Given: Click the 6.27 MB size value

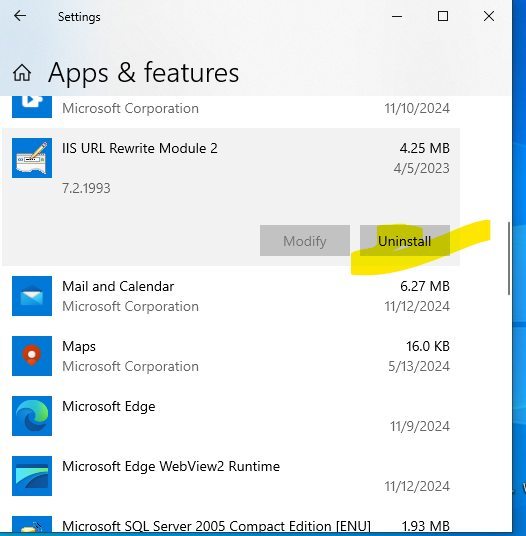Looking at the screenshot, I should click(425, 286).
